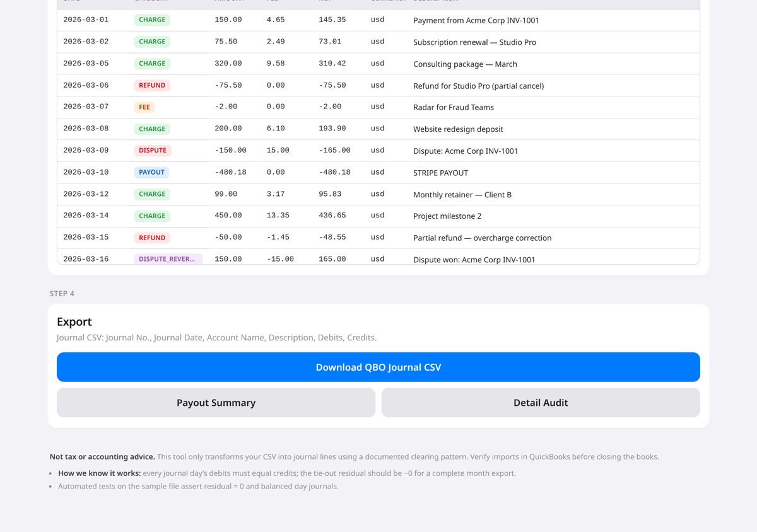Select 'Dispute won: Acme Corp INV-1001' description
Image resolution: width=757 pixels, height=532 pixels.
(x=474, y=260)
